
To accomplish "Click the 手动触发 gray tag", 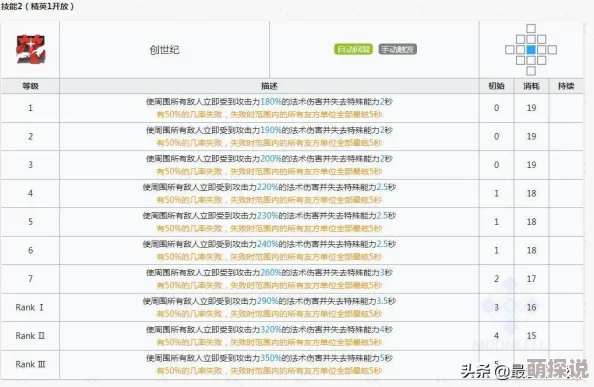I will pyautogui.click(x=398, y=49).
